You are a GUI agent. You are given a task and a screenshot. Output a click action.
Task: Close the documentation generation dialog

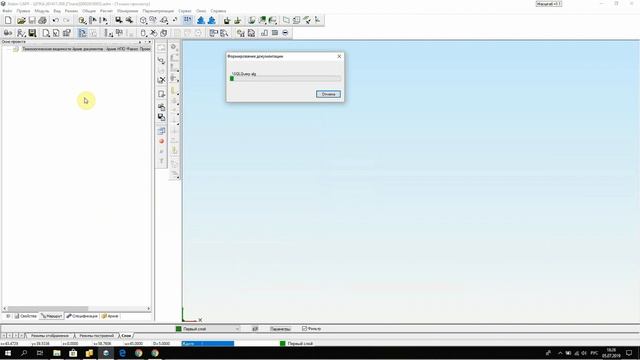pos(339,56)
